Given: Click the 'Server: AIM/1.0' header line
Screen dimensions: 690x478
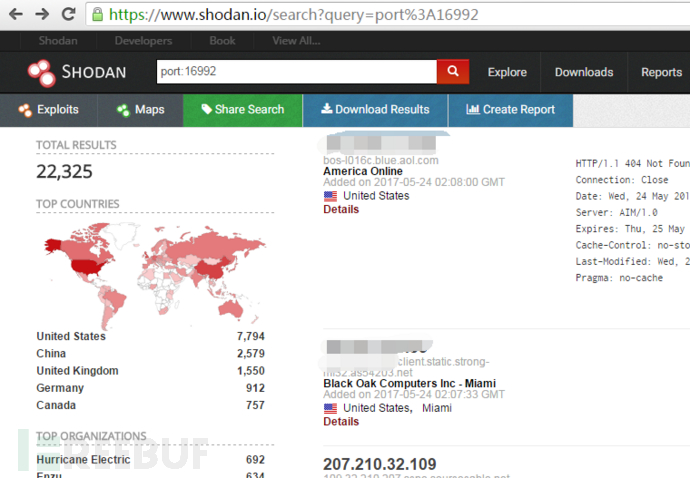Looking at the screenshot, I should 617,213.
